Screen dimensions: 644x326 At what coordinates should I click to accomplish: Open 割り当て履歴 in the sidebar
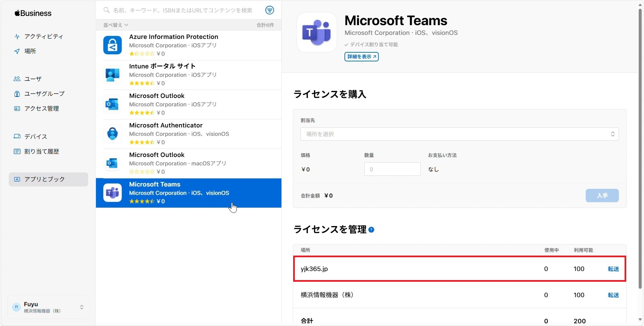42,152
